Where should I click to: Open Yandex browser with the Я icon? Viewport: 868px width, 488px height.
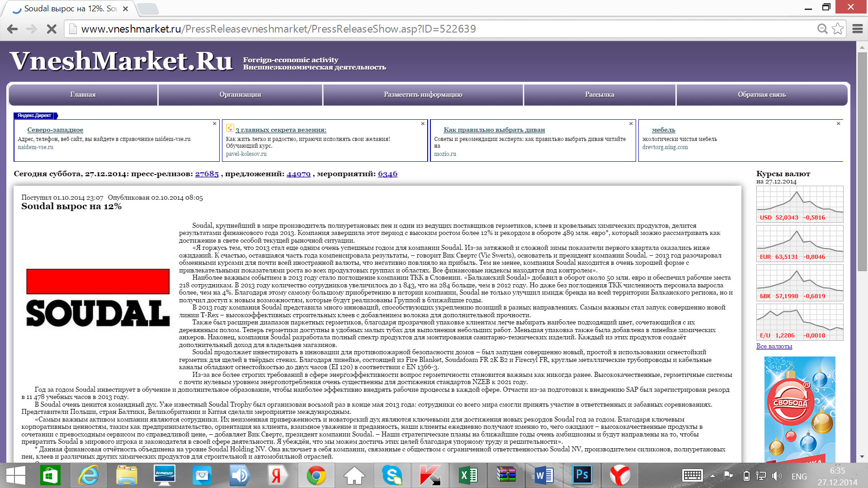pyautogui.click(x=278, y=476)
